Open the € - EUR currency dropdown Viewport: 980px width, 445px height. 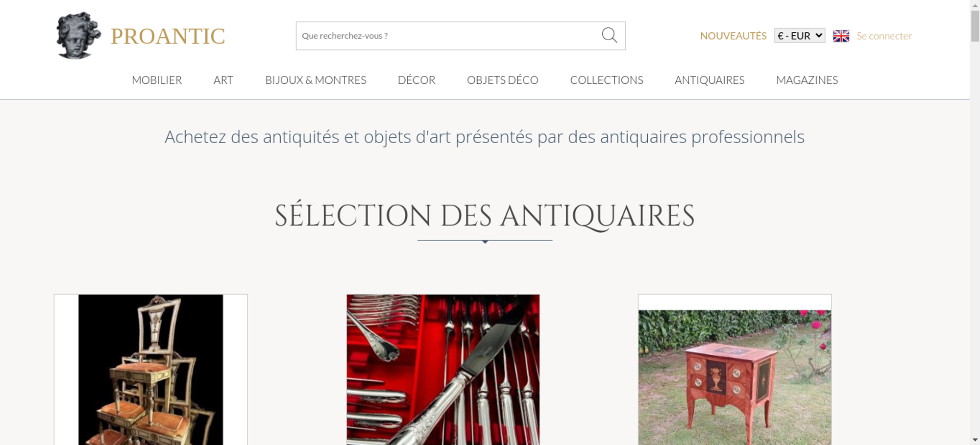click(800, 36)
